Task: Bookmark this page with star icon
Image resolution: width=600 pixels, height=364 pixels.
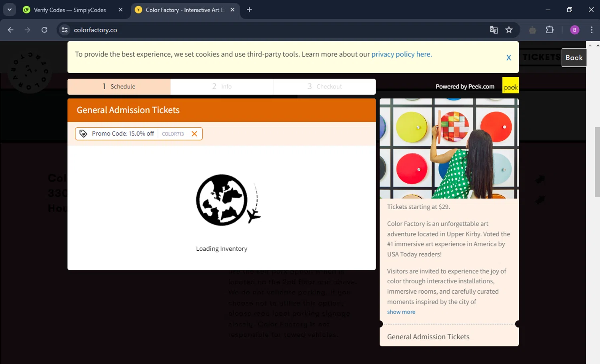Action: (x=509, y=30)
